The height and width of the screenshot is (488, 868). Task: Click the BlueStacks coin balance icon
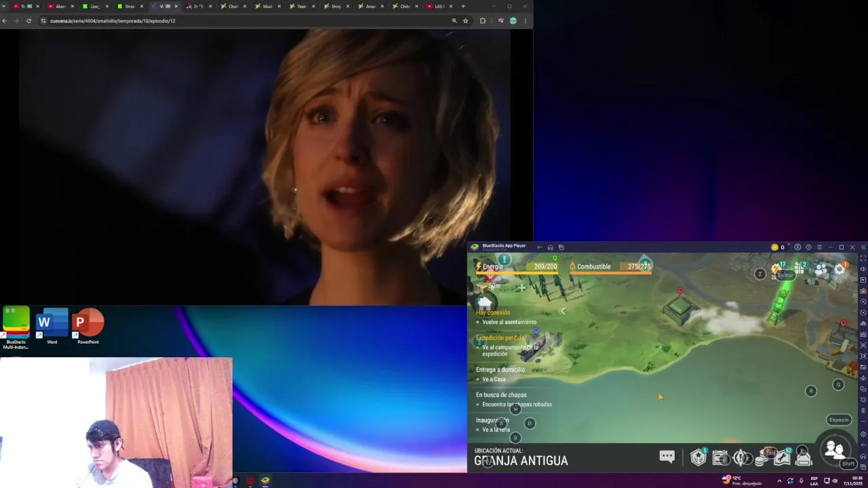[775, 247]
